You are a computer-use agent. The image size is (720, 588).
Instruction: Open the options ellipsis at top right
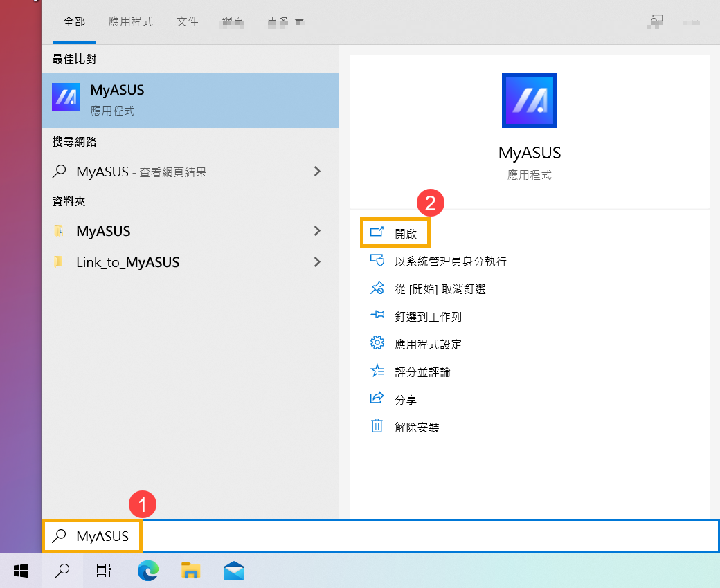coord(692,22)
